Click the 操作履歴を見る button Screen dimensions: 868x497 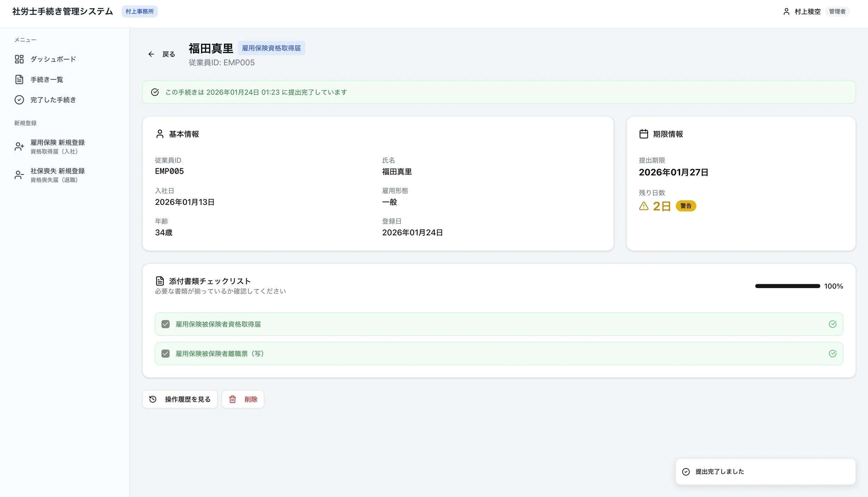[x=180, y=399]
